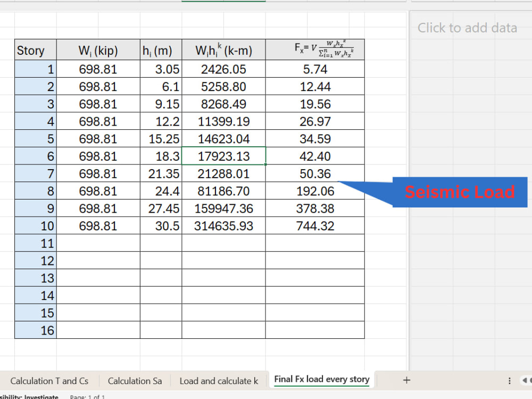Viewport: 532px width, 399px height.
Task: Select the cell containing 11399.19
Action: 223,121
